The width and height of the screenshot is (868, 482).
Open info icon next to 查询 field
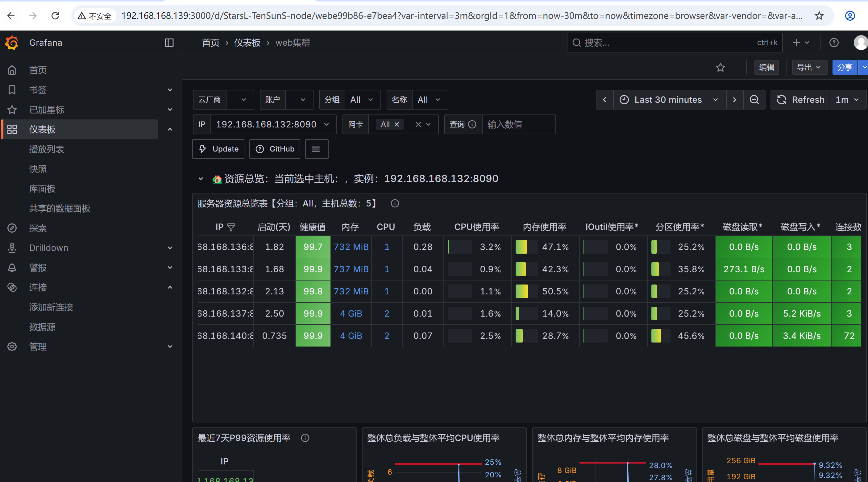point(472,124)
